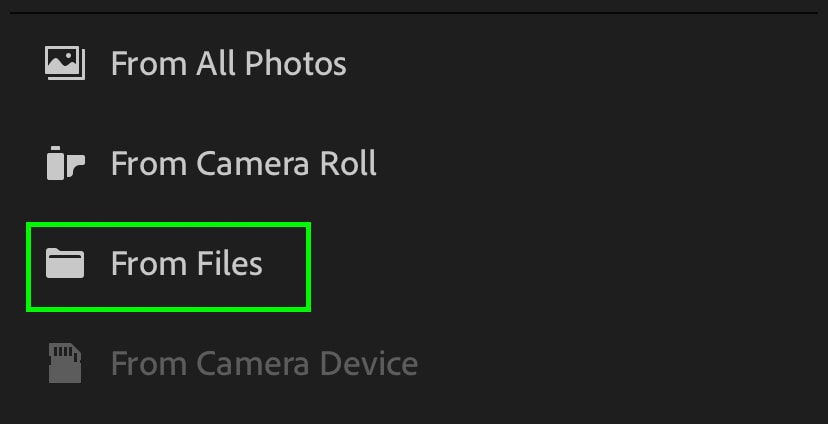This screenshot has width=828, height=424.
Task: Click the Camera Device SD card icon
Action: 65,363
